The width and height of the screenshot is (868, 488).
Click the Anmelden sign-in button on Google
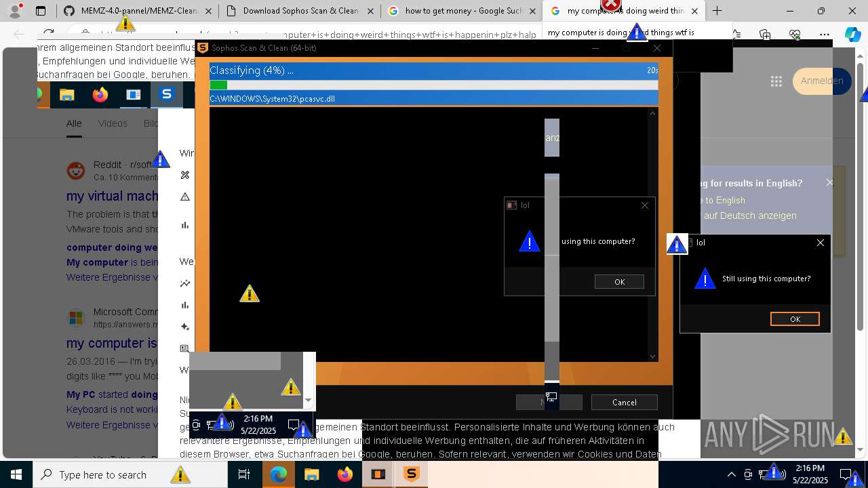[x=821, y=81]
